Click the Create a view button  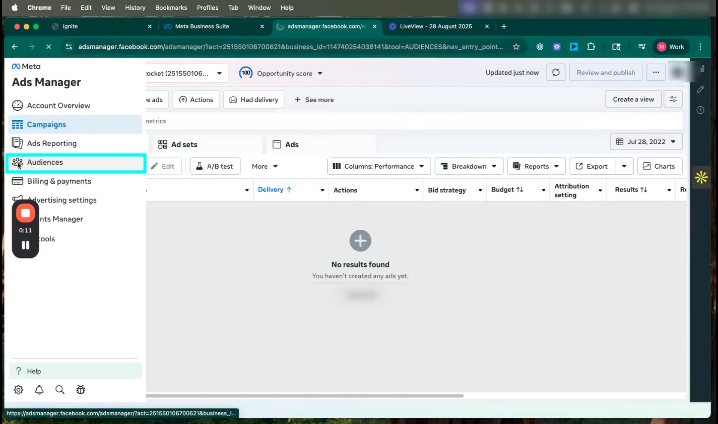click(633, 99)
